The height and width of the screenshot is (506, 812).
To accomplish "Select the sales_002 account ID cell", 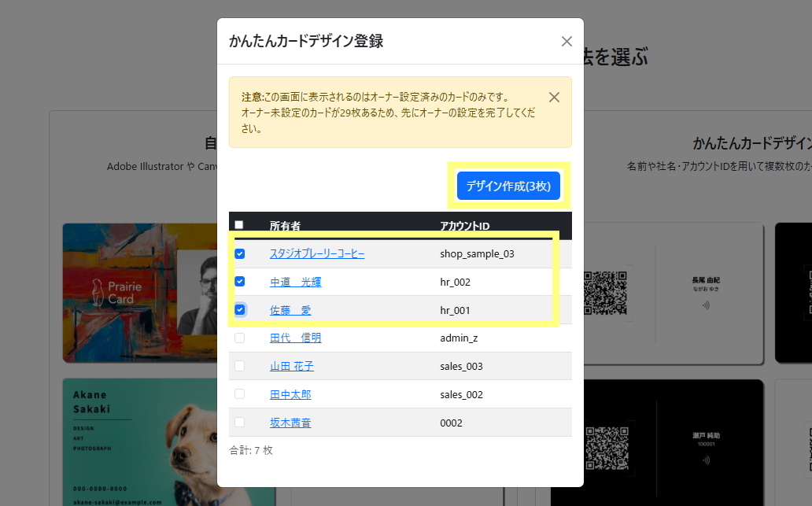I will (461, 395).
